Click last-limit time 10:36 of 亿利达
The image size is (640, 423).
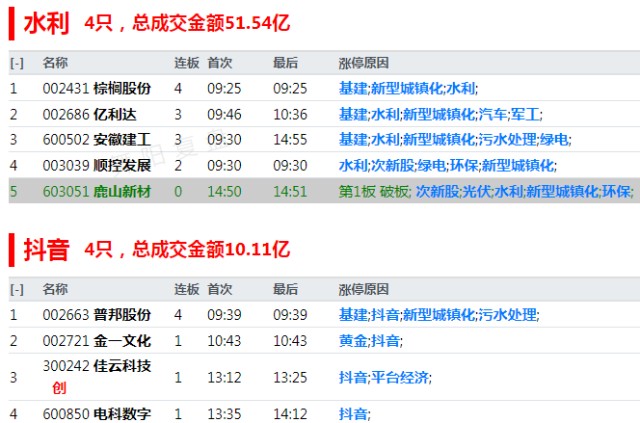click(x=290, y=114)
